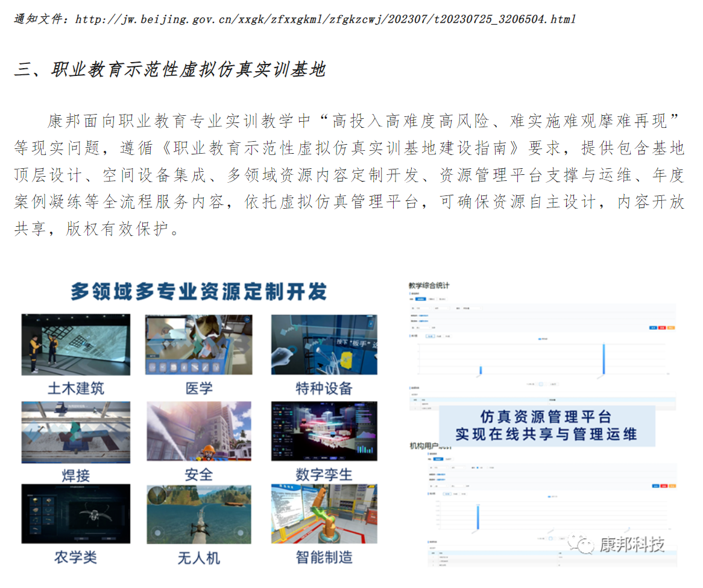
Task: Open the jw.beijing.gov.cn notice URL
Action: coord(325,19)
